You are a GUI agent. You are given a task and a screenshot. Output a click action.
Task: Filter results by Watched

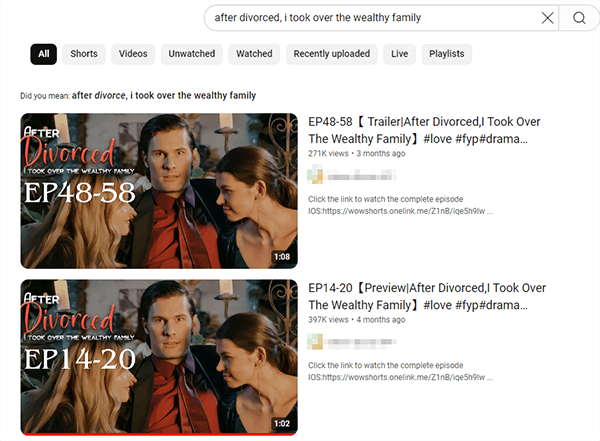pos(254,54)
